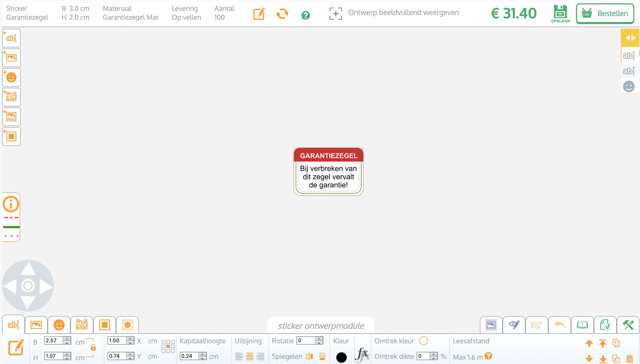Open the black Kleur color swatch
Screen dimensions: 640x364
(x=342, y=357)
